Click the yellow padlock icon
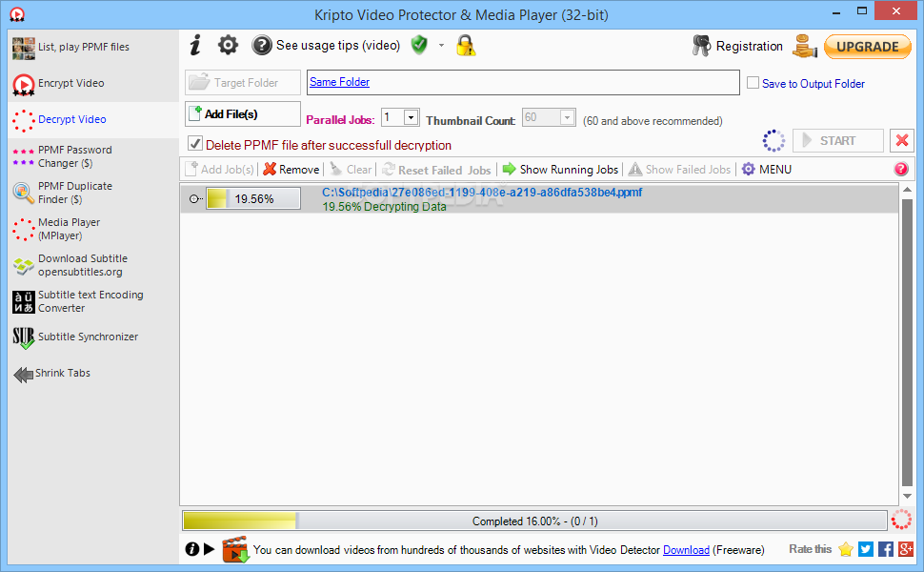The width and height of the screenshot is (924, 572). pos(466,46)
